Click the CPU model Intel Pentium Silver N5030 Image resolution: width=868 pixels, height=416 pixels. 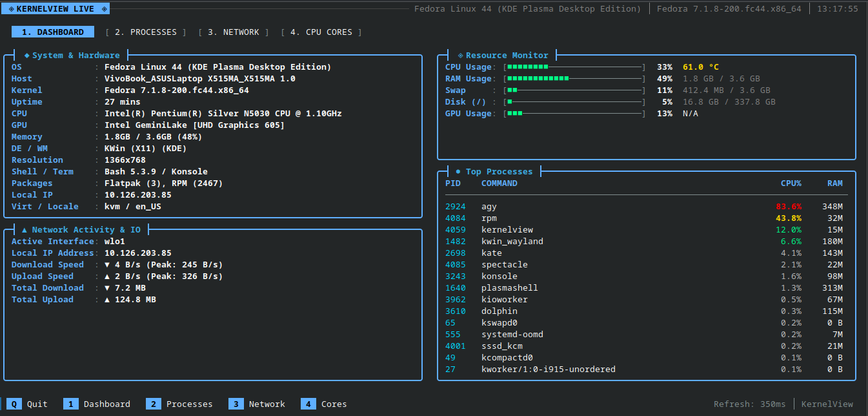[x=223, y=113]
